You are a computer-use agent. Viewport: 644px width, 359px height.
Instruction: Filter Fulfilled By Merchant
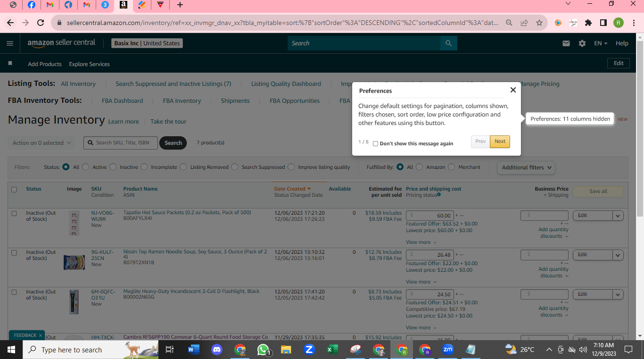452,167
